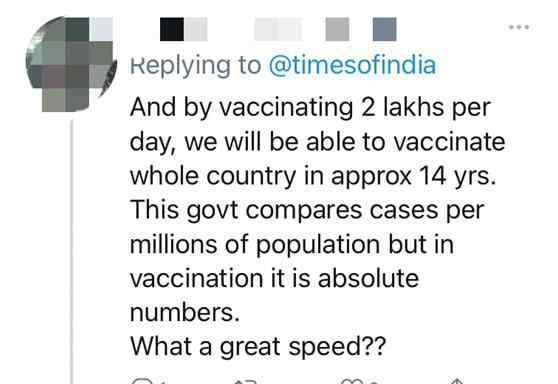Screen dimensions: 558x384
Task: Click the retweet arrows icon
Action: (246, 382)
